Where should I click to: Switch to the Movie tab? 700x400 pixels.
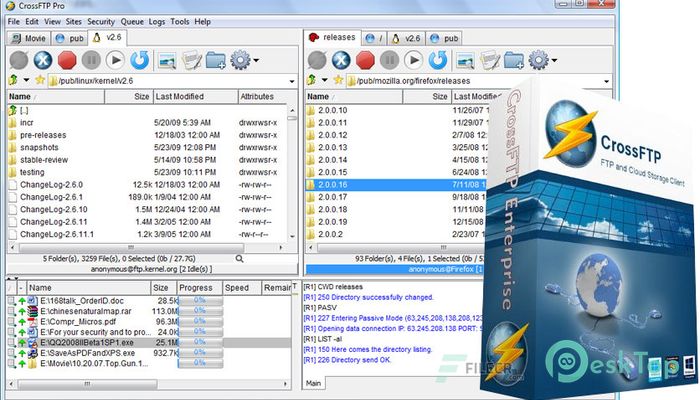[29, 38]
